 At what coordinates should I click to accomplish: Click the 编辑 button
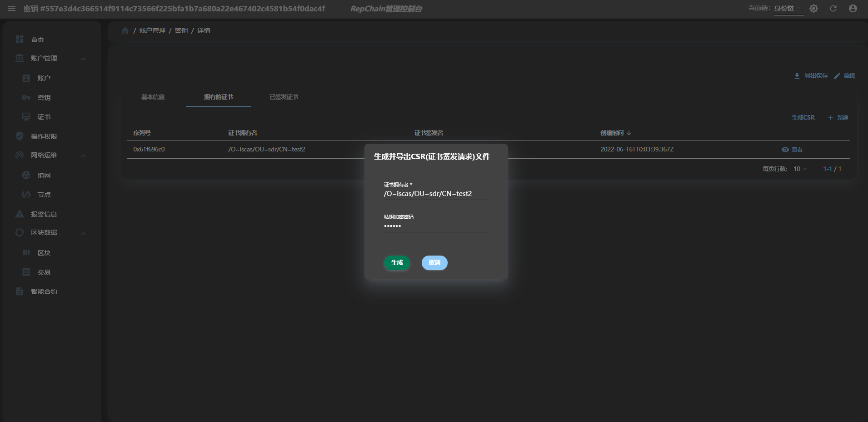844,76
